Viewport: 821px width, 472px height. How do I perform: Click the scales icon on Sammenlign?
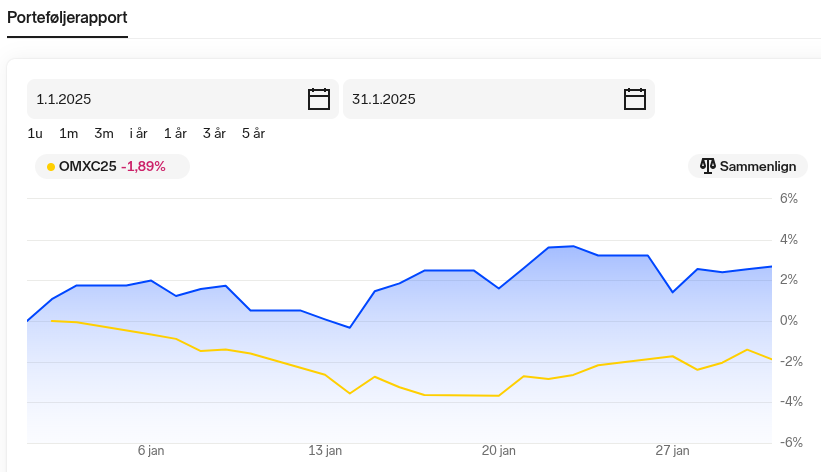[x=707, y=166]
